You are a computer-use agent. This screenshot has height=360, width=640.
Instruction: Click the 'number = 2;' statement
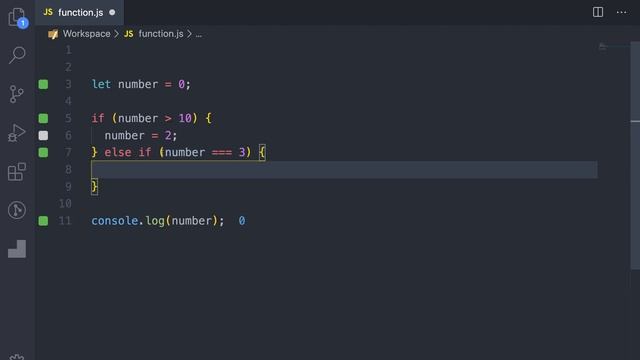coord(141,136)
